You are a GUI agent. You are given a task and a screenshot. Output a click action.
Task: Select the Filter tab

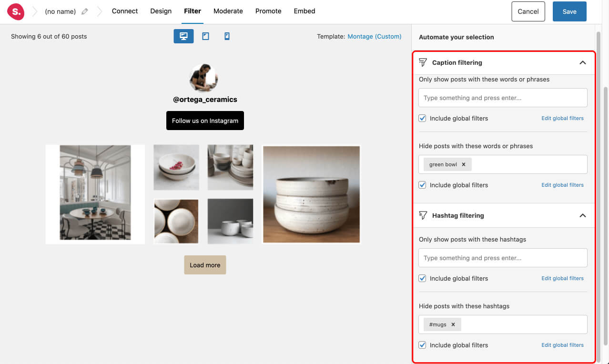[193, 11]
